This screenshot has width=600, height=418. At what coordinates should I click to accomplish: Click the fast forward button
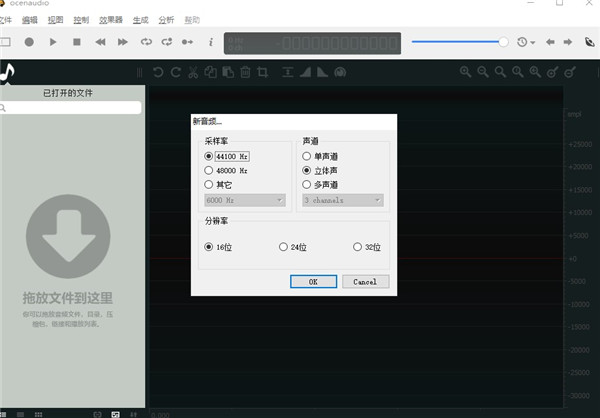point(123,42)
